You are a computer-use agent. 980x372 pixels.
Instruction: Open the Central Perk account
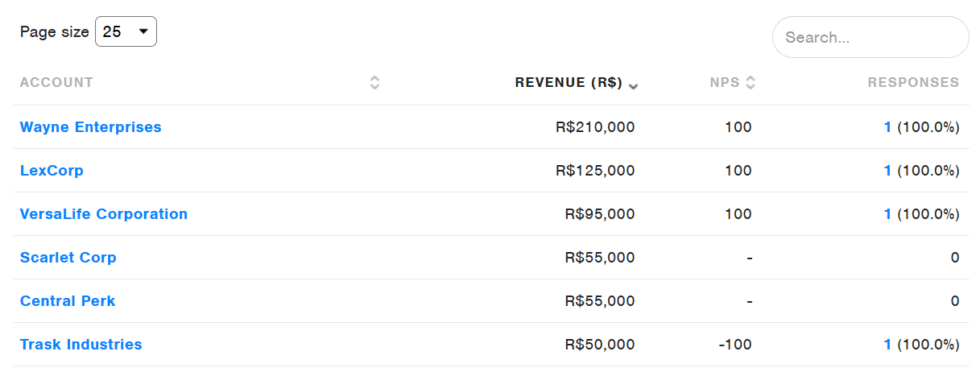(68, 301)
